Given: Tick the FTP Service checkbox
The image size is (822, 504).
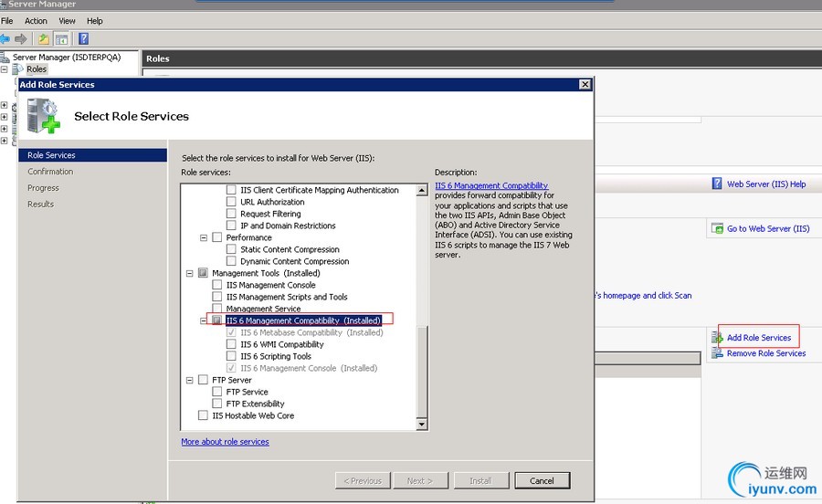Looking at the screenshot, I should coord(217,392).
